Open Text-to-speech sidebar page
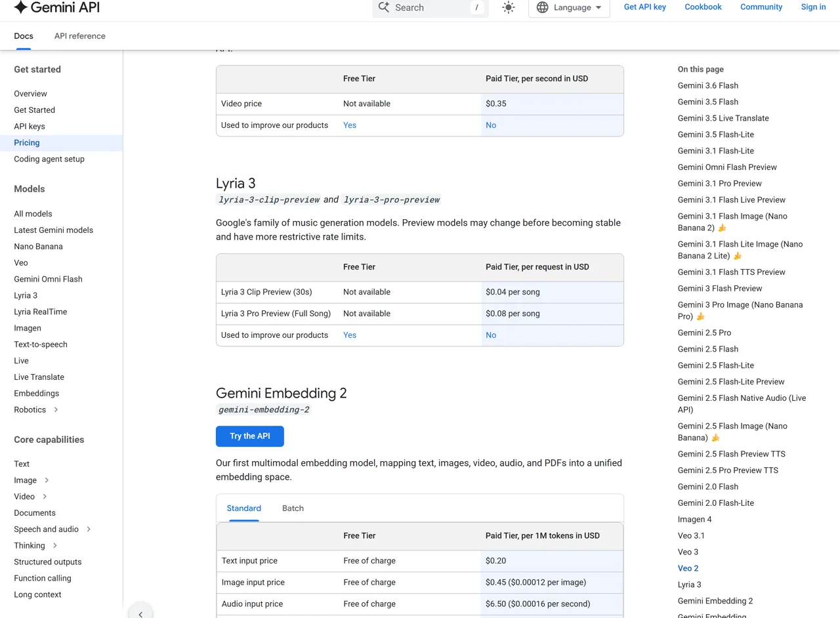The width and height of the screenshot is (840, 618). pyautogui.click(x=41, y=344)
